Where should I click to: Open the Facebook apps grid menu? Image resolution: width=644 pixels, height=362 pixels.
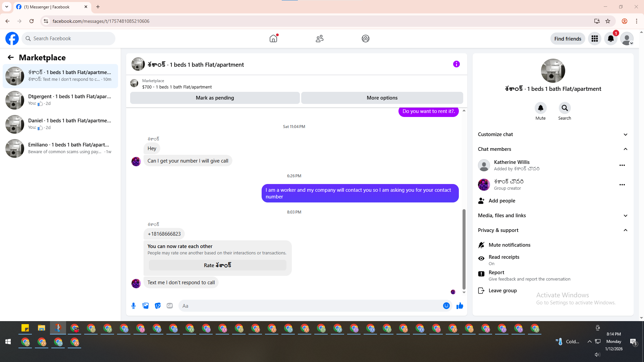coord(594,39)
